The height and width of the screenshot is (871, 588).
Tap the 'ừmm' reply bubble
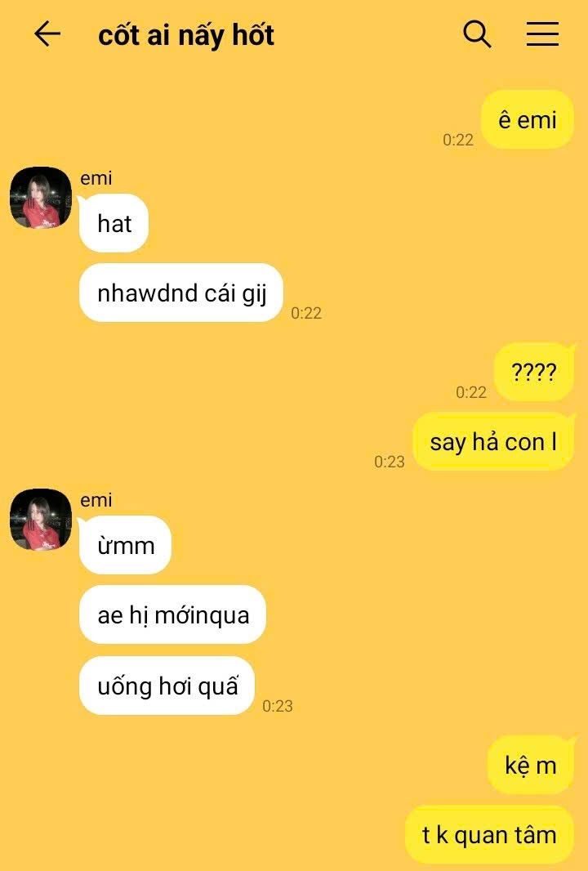click(126, 545)
